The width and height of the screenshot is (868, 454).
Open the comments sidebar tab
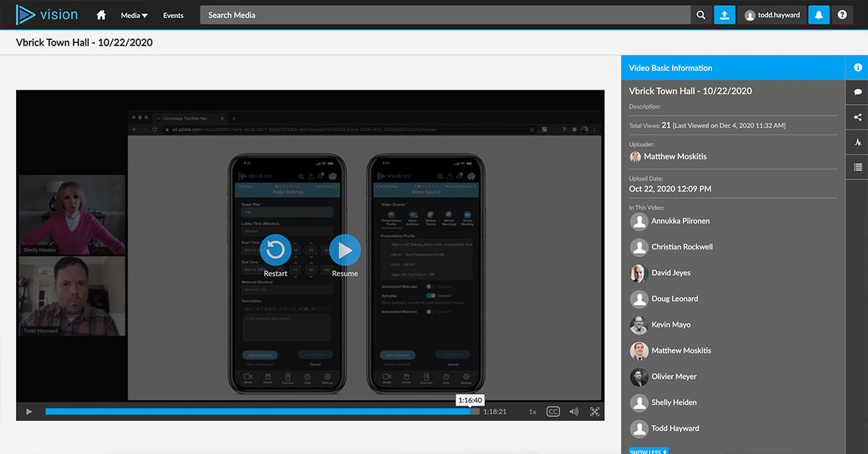tap(858, 93)
